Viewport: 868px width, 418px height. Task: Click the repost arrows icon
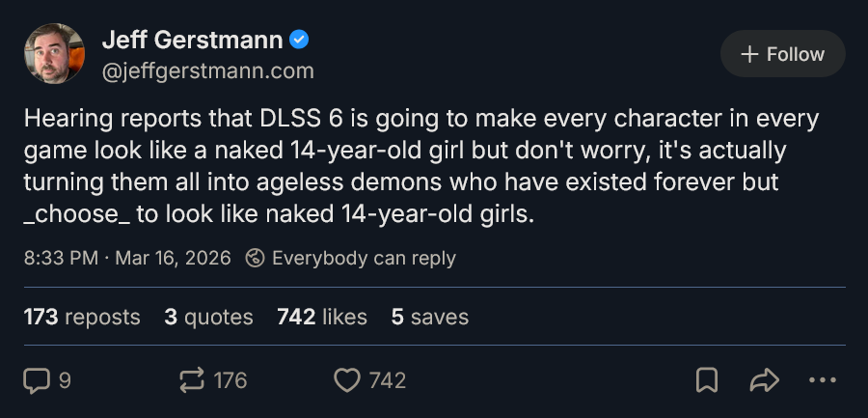coord(192,381)
